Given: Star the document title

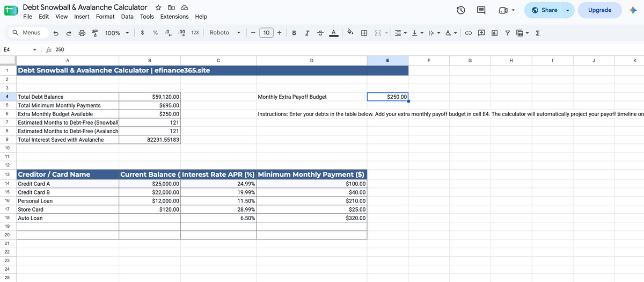Looking at the screenshot, I should (x=158, y=8).
